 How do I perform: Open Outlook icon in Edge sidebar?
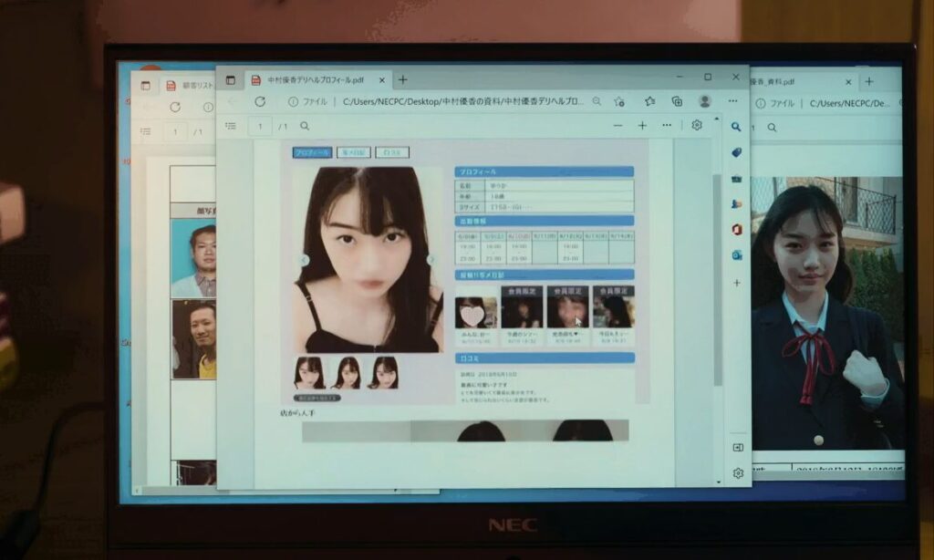coord(737,254)
